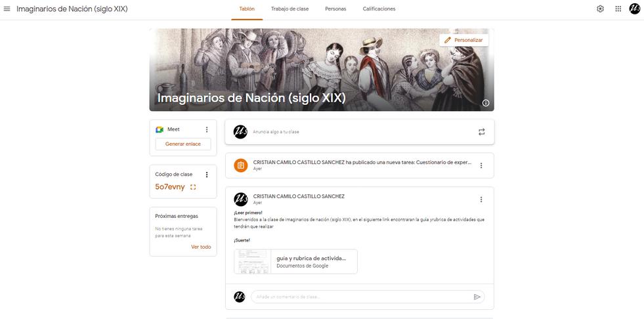Click the orange assignment icon

click(x=241, y=165)
